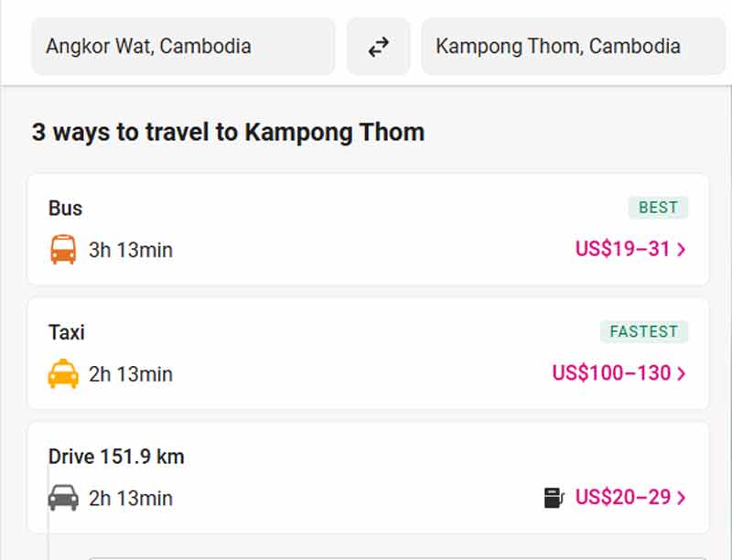Click the US$19–31 bus price
This screenshot has width=732, height=560.
tap(622, 249)
